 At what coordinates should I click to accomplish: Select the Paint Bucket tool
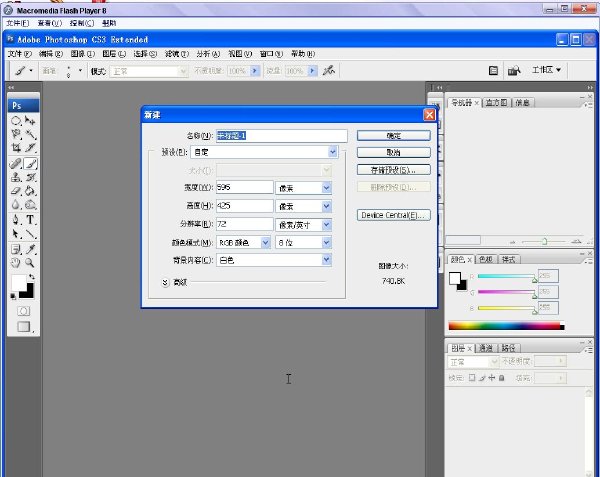click(x=30, y=190)
